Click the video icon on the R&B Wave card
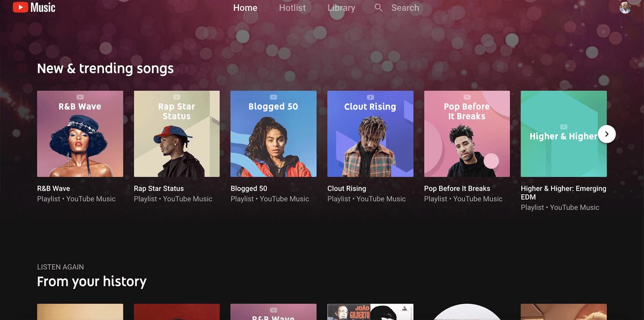 (x=79, y=97)
